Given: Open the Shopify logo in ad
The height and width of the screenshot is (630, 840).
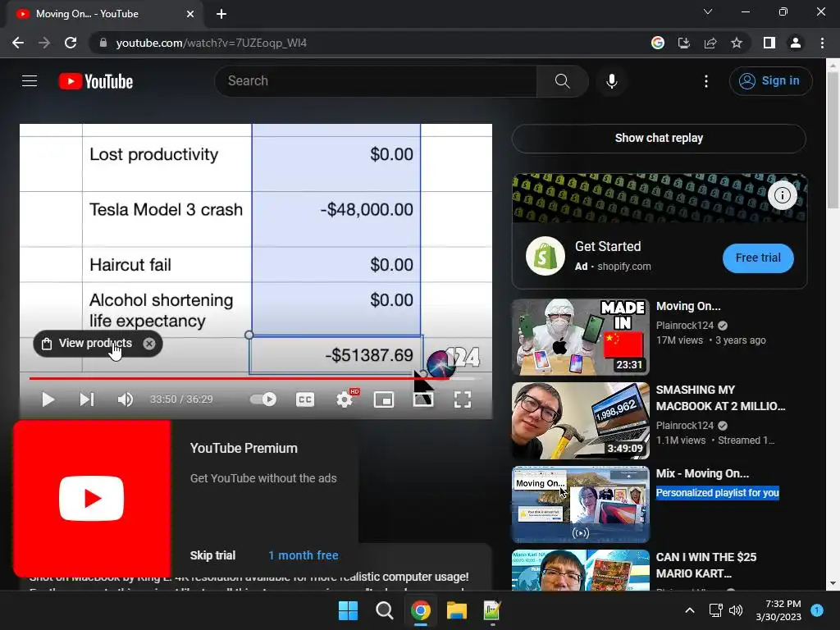Looking at the screenshot, I should coord(546,256).
